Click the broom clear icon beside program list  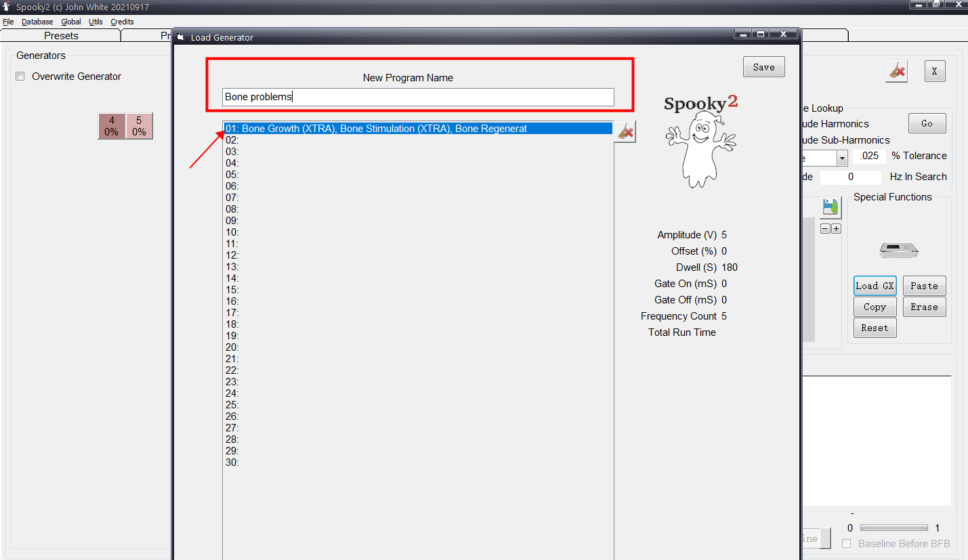click(x=626, y=131)
